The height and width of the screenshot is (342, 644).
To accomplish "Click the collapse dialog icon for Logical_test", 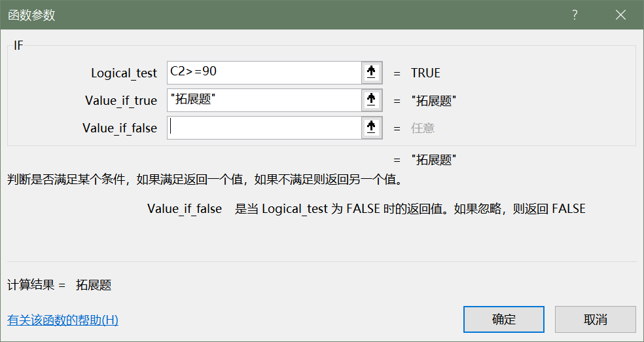I will pyautogui.click(x=371, y=73).
